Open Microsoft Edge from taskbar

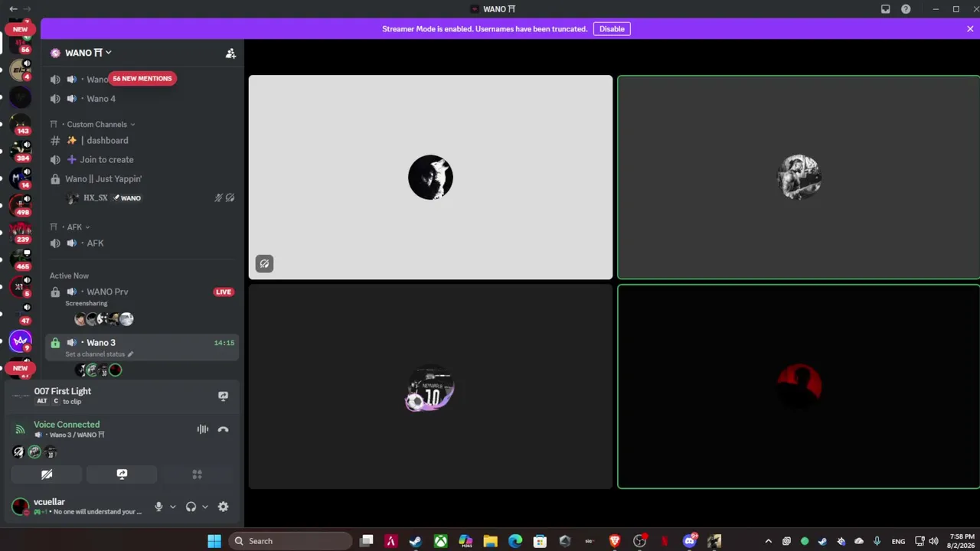click(x=515, y=541)
